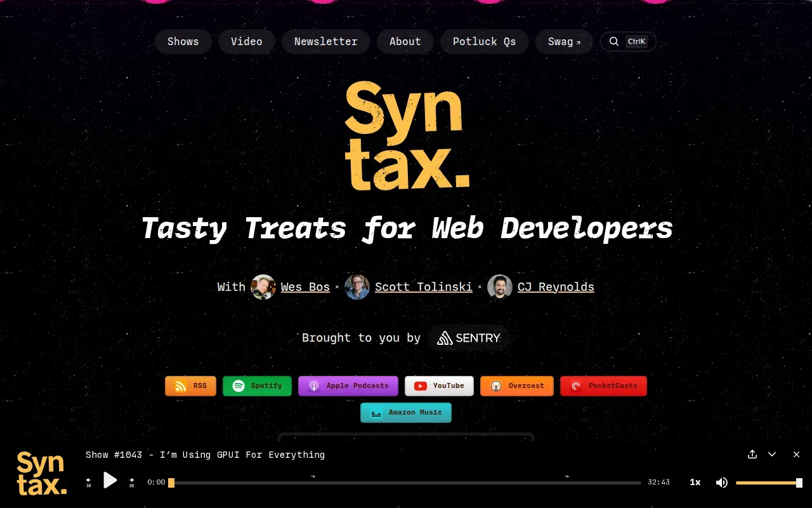Screen dimensions: 812x508
Task: Click the Show #1043 episode title
Action: [x=205, y=455]
